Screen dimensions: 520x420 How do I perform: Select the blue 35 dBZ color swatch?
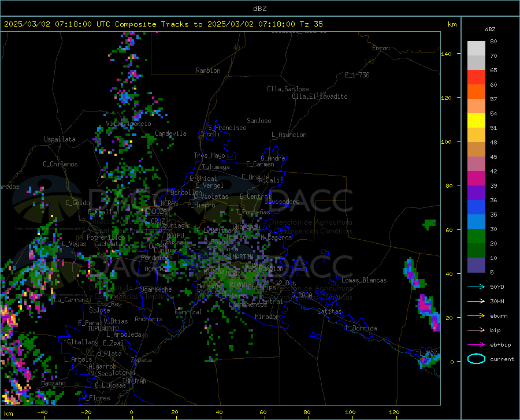click(476, 207)
